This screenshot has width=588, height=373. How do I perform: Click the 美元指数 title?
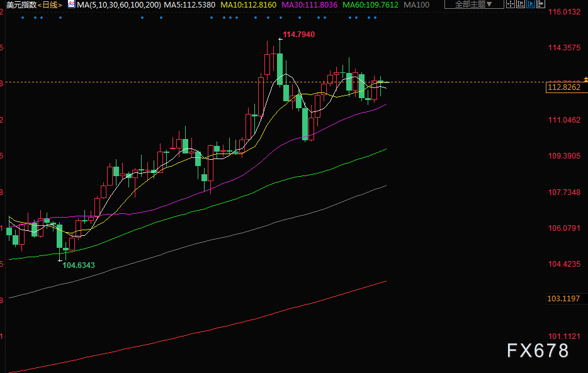tap(21, 5)
